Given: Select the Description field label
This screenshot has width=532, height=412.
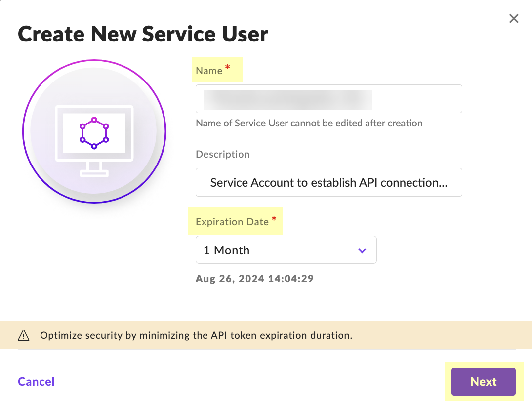Looking at the screenshot, I should (222, 154).
